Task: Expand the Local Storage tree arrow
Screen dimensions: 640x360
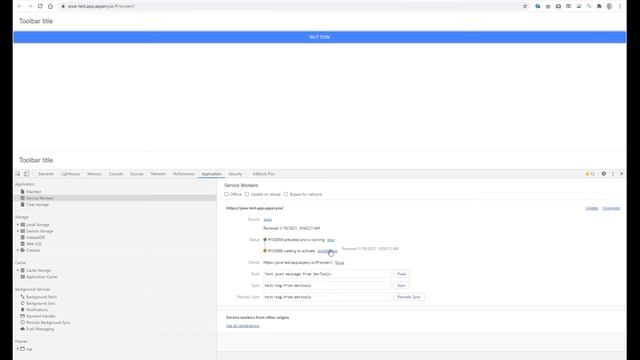Action: click(18, 225)
